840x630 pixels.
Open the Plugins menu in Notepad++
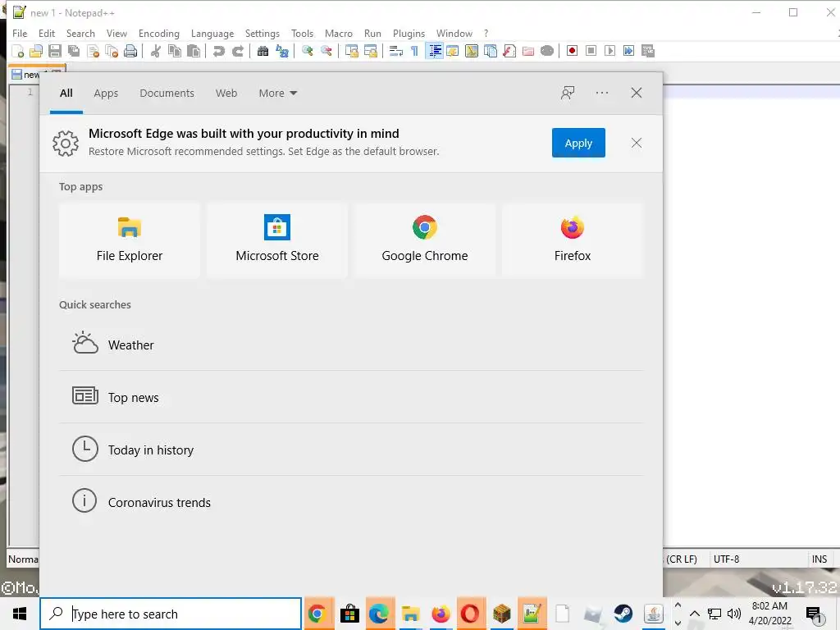tap(409, 33)
